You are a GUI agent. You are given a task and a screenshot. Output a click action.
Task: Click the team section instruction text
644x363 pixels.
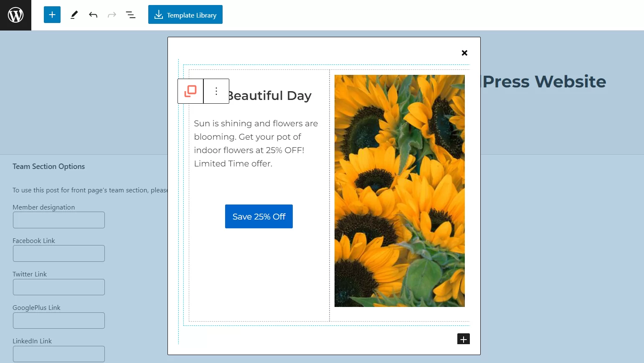[90, 190]
